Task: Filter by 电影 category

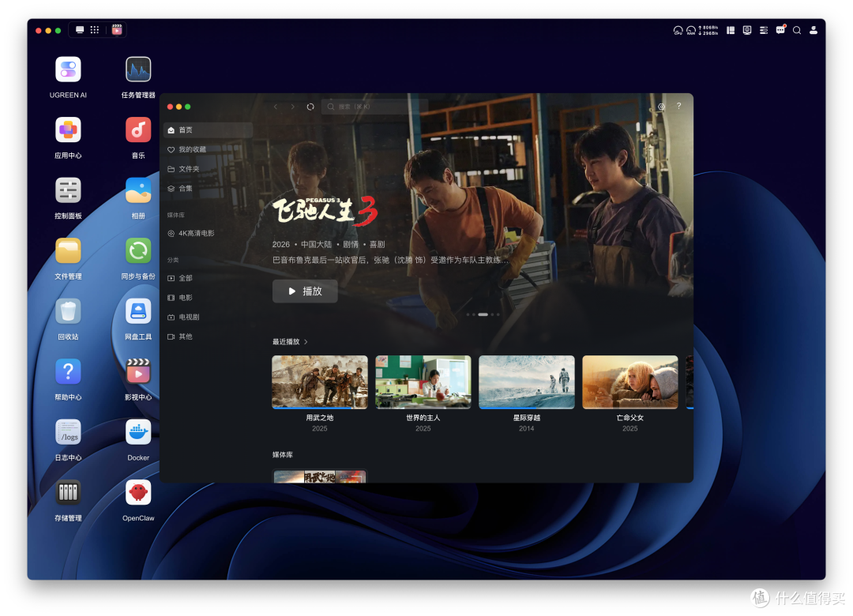Action: tap(208, 298)
